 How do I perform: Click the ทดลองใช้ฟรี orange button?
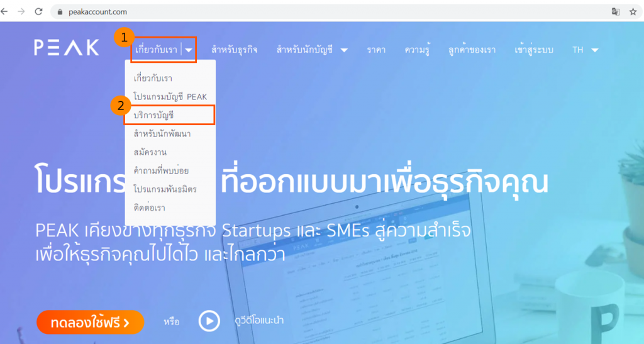(91, 322)
